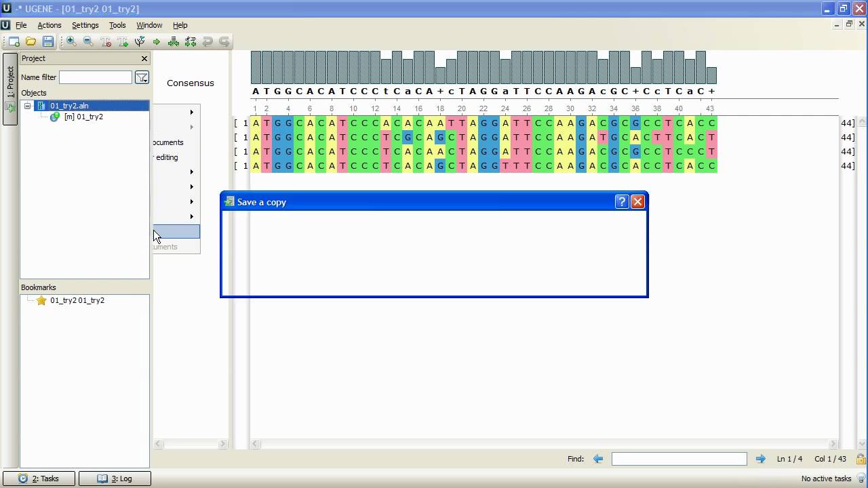The width and height of the screenshot is (868, 488).
Task: Click the UGENE app icon in menu bar
Action: tap(5, 25)
